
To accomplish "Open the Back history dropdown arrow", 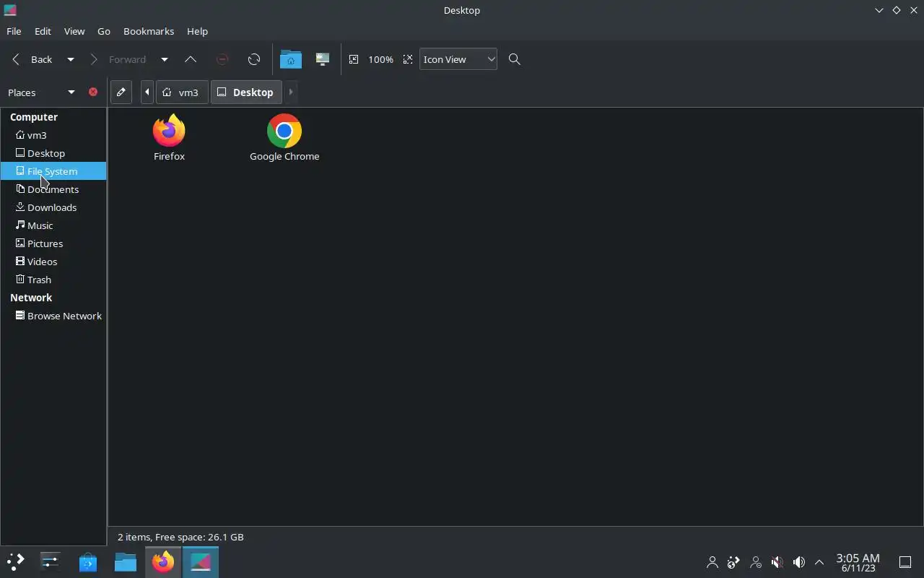I will [x=71, y=59].
